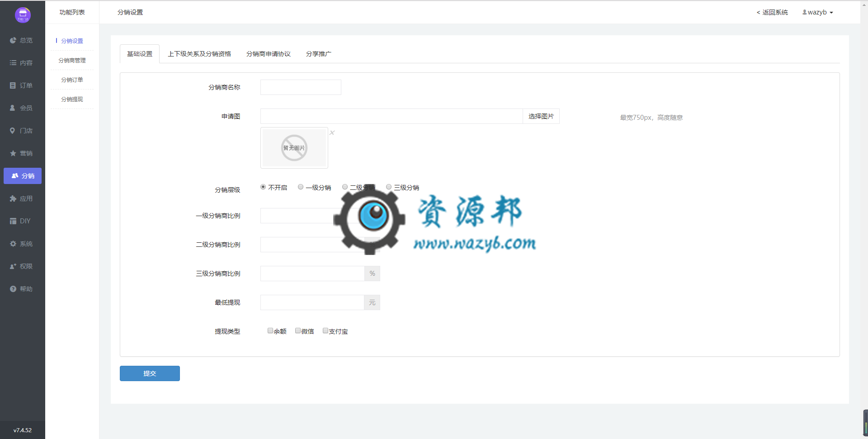Select the 一级分销 radio option

pyautogui.click(x=301, y=187)
